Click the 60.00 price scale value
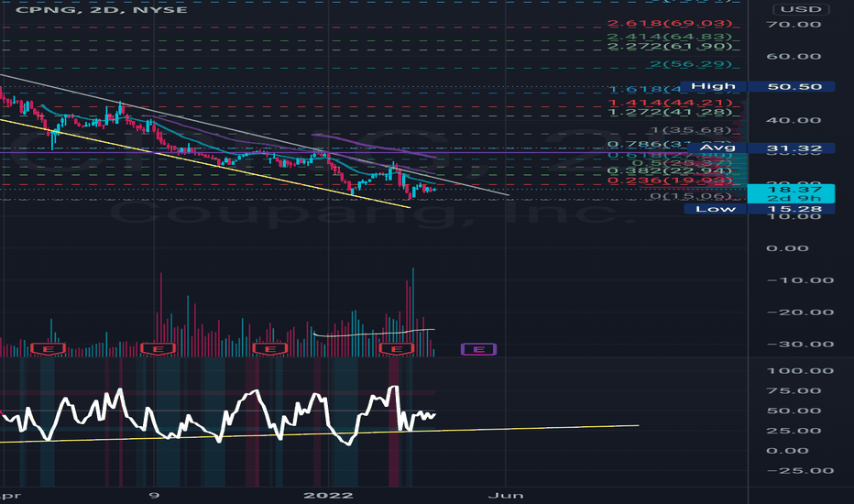 794,57
